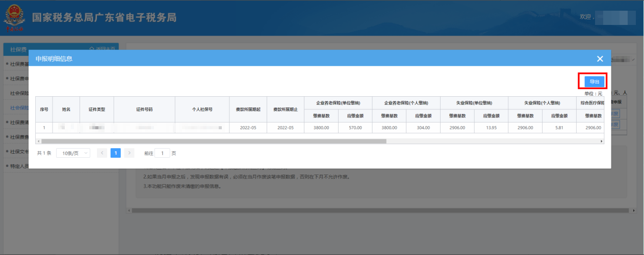Image resolution: width=644 pixels, height=255 pixels.
Task: Click the 返回主页 home icon
Action: (92, 49)
